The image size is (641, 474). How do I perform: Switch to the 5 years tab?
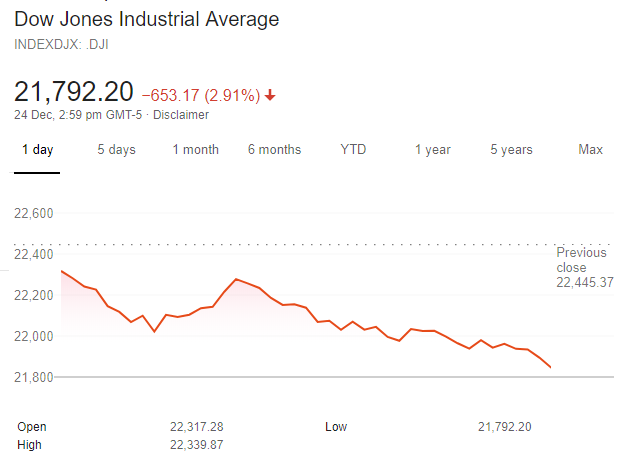click(x=511, y=150)
